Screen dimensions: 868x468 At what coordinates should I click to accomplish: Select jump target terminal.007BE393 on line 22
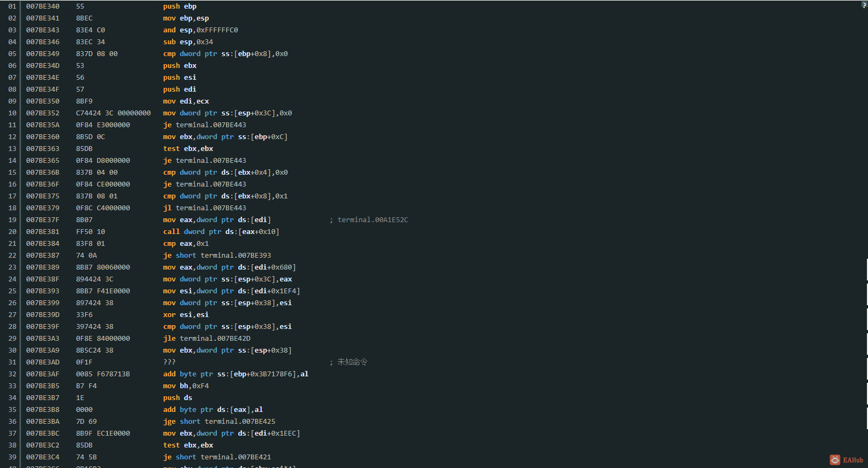[236, 256]
